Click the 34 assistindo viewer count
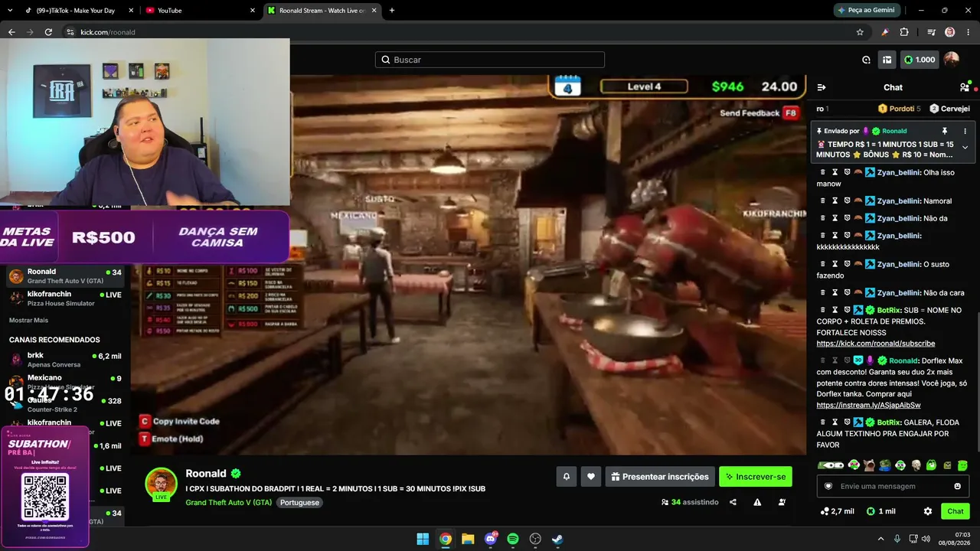The height and width of the screenshot is (551, 980). 690,502
